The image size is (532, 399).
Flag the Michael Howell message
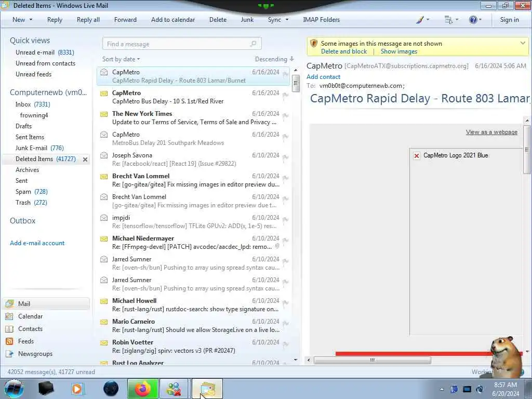point(285,303)
